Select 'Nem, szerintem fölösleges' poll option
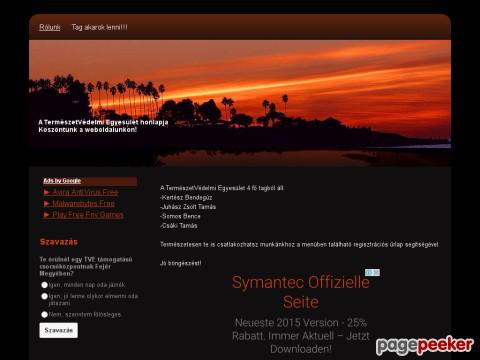This screenshot has width=480, height=360. [44, 314]
